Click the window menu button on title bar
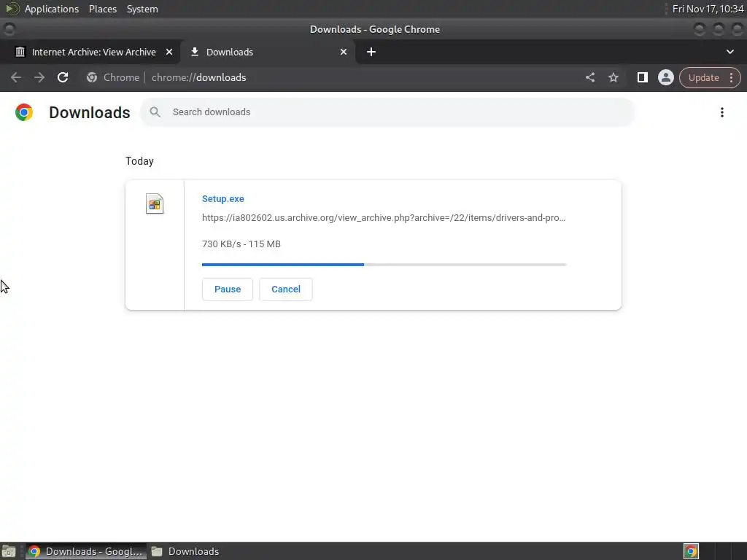747x560 pixels. (x=9, y=29)
